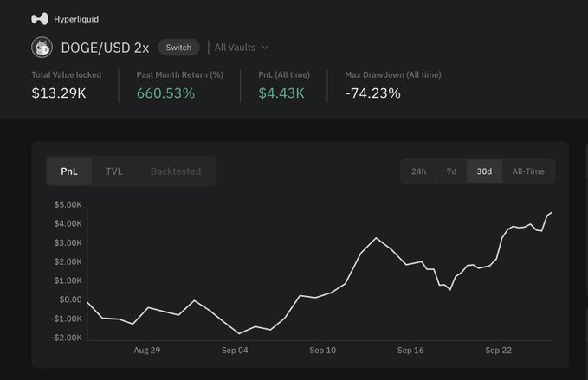Click the $13.29K Total Value locked figure
Screen dimensions: 588x380
click(60, 93)
